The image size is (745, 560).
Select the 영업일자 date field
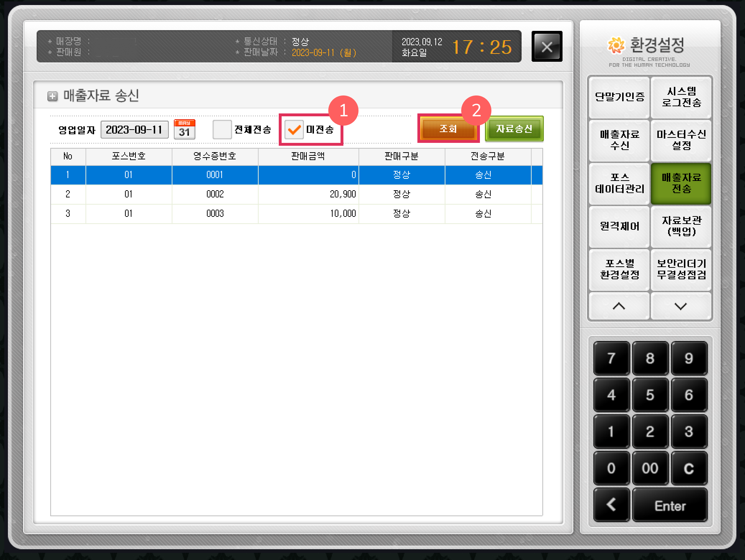(134, 130)
